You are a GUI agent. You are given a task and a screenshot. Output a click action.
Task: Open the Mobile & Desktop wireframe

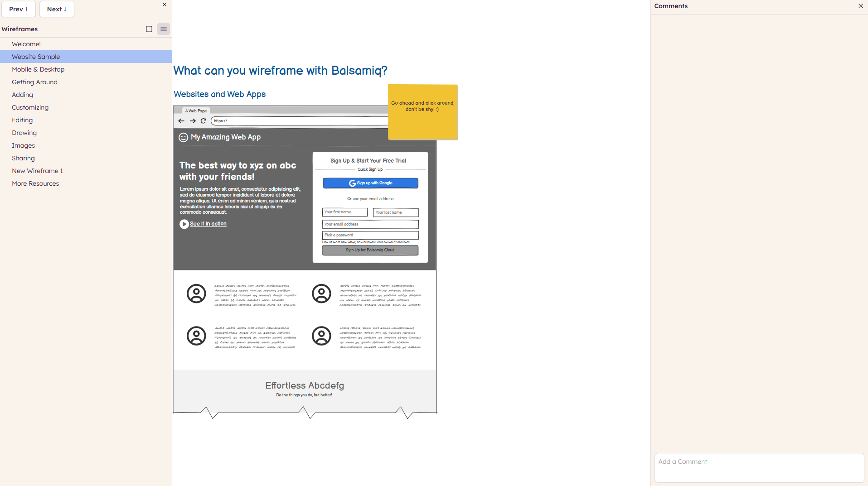pyautogui.click(x=38, y=69)
